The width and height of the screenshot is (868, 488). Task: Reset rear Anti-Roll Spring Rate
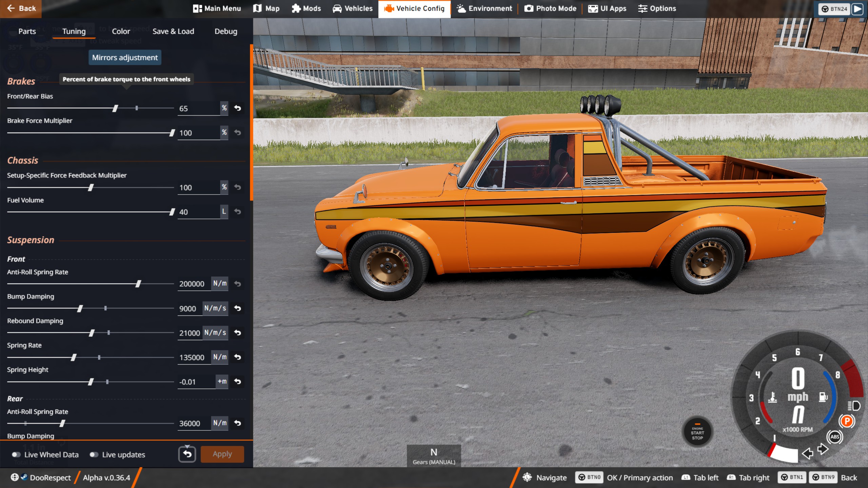tap(238, 423)
